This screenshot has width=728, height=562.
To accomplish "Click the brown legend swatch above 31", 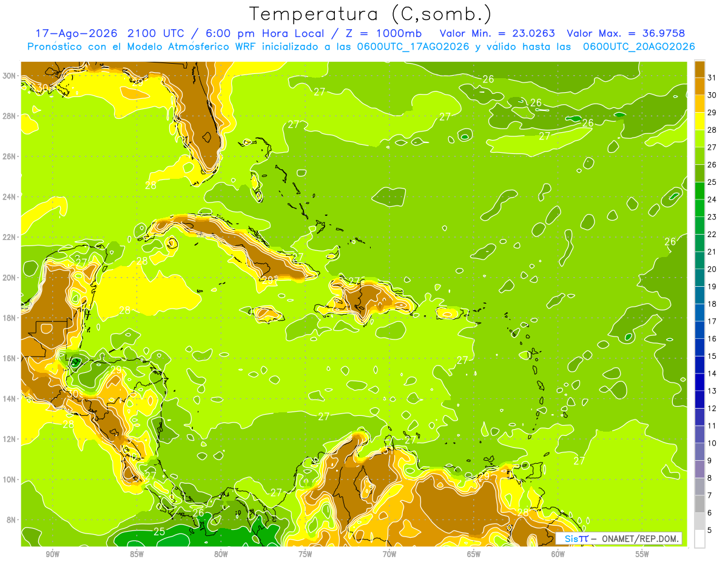I will (x=699, y=69).
